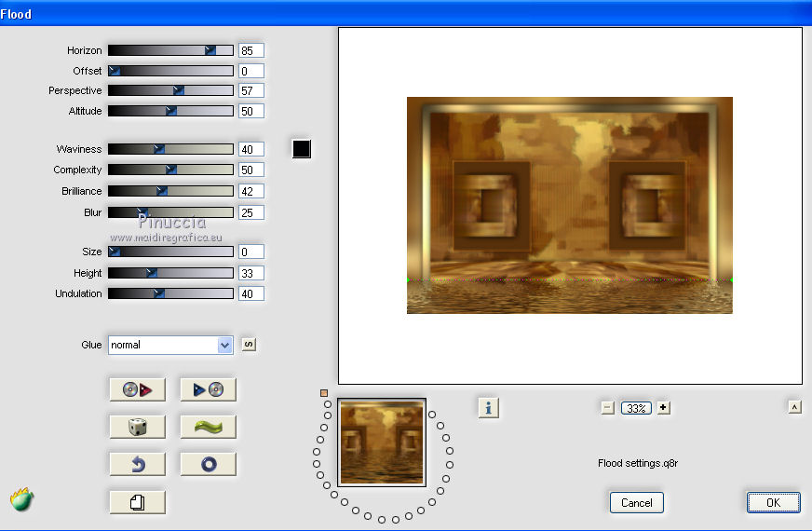
Task: Click the disc-to-red-arrow preset button
Action: [137, 389]
